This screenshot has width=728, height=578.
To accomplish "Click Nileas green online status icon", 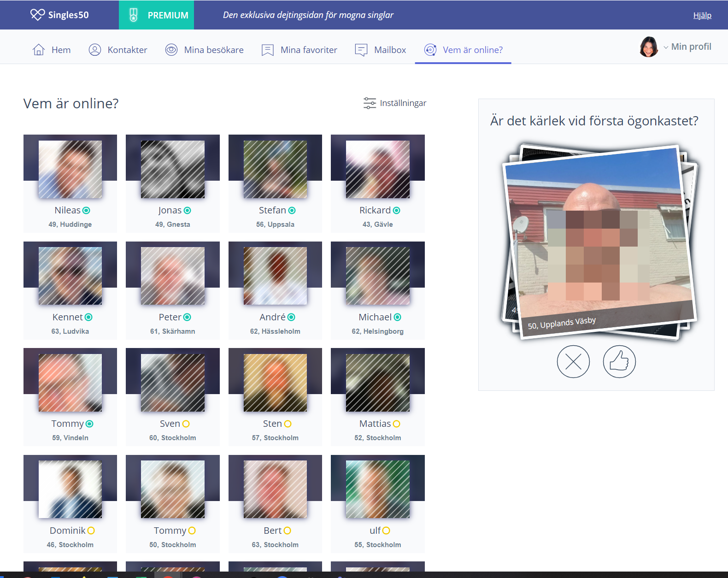I will [86, 211].
